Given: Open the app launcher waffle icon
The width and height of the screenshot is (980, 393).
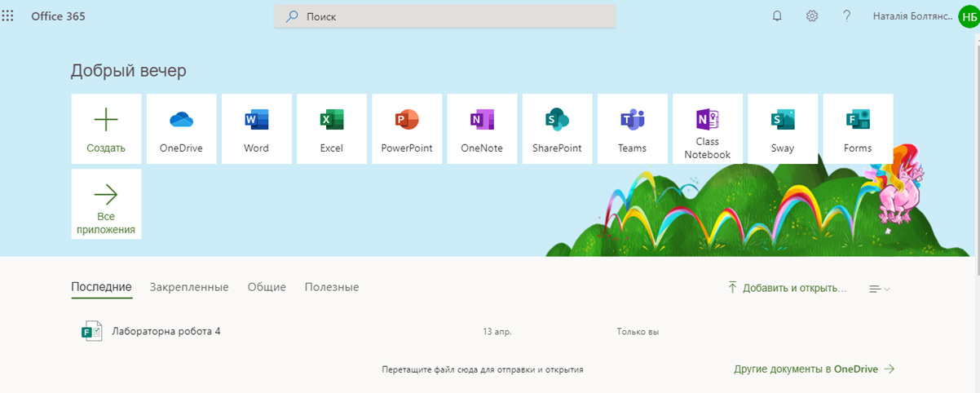Looking at the screenshot, I should 8,16.
